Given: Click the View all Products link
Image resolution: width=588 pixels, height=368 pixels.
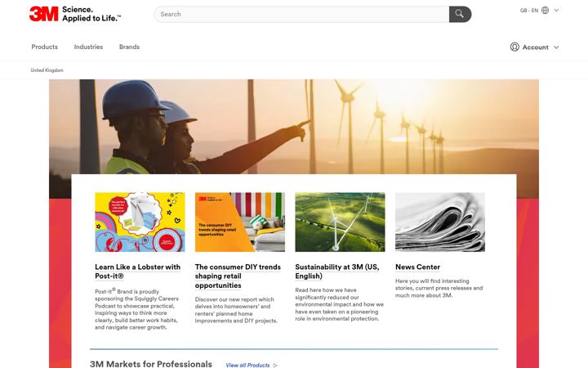Looking at the screenshot, I should tap(247, 365).
